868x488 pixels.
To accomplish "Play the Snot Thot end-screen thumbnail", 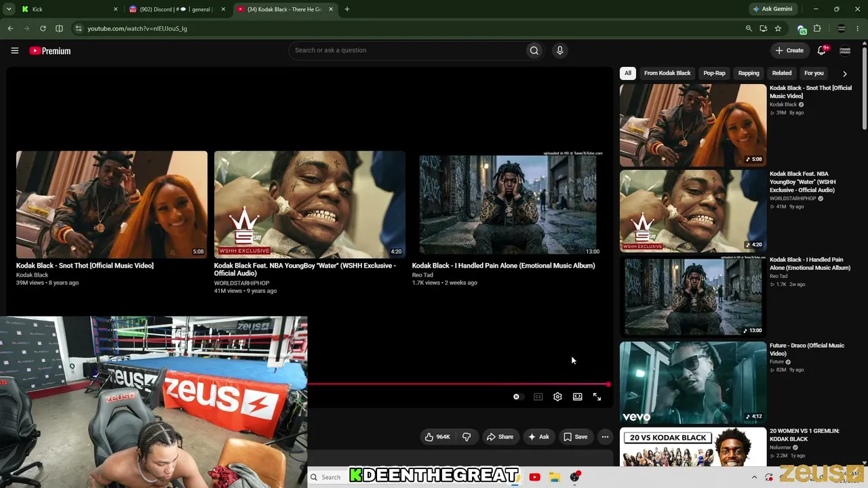I will pos(112,204).
